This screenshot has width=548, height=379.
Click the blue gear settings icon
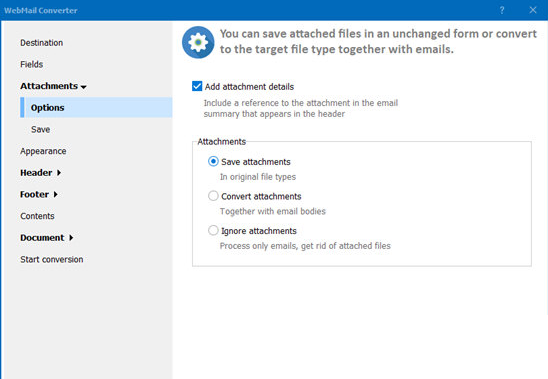pos(198,42)
